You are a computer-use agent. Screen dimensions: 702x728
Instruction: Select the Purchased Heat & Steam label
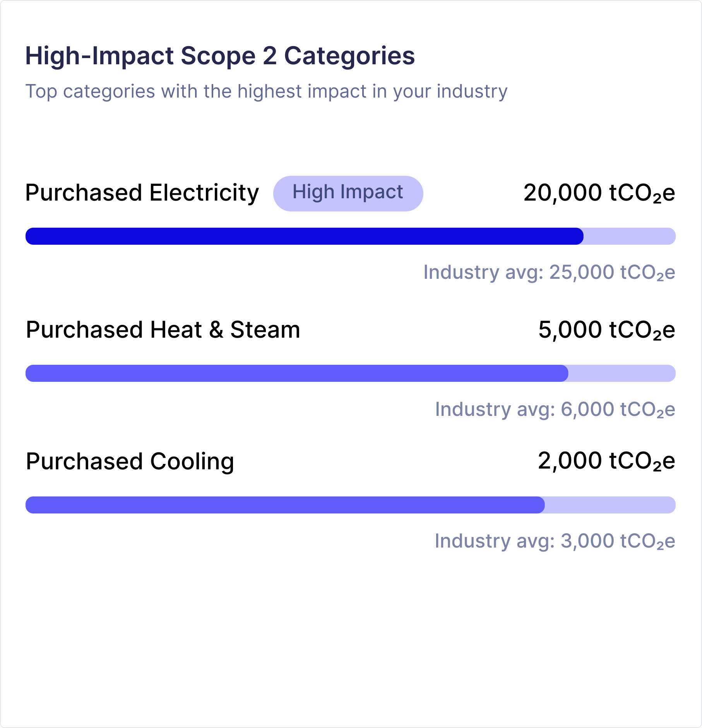point(163,330)
